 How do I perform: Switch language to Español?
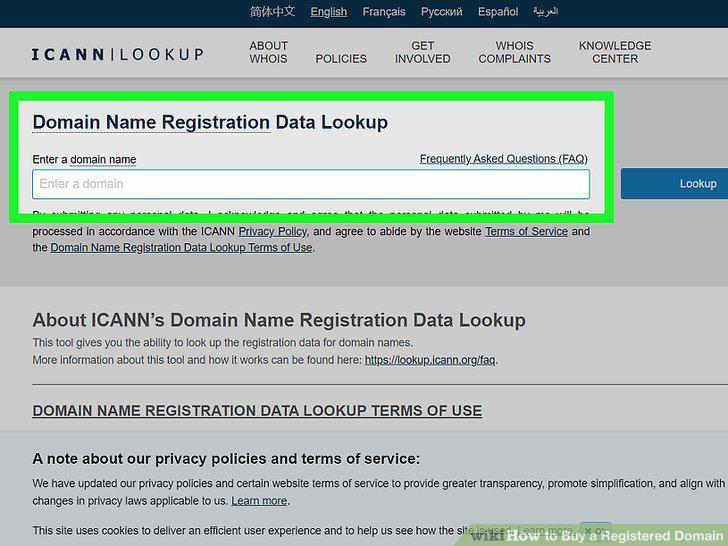pos(498,12)
